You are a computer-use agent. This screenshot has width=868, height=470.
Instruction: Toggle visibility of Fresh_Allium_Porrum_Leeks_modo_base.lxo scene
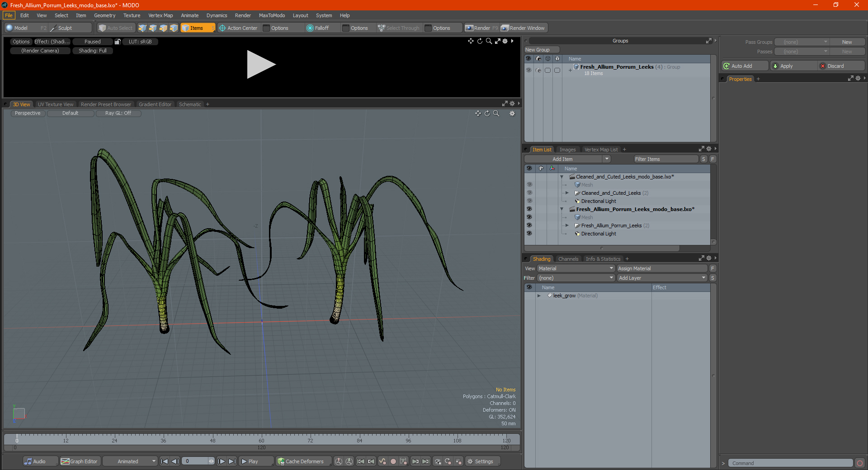click(529, 209)
